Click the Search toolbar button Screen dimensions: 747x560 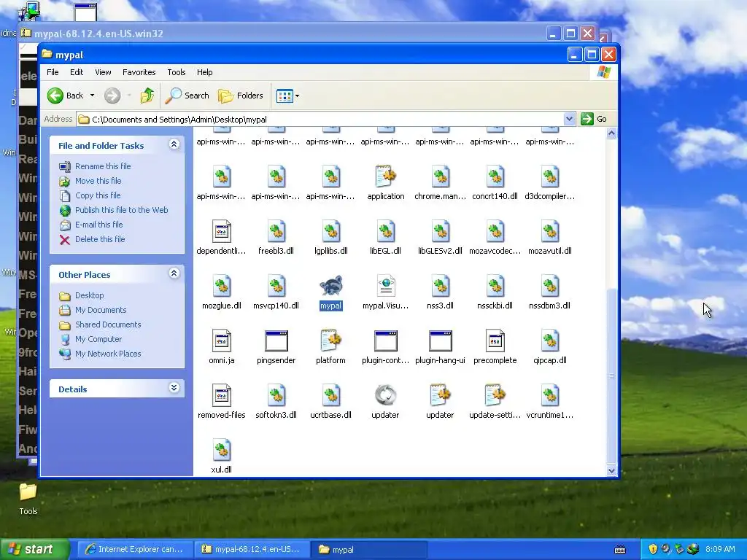187,96
